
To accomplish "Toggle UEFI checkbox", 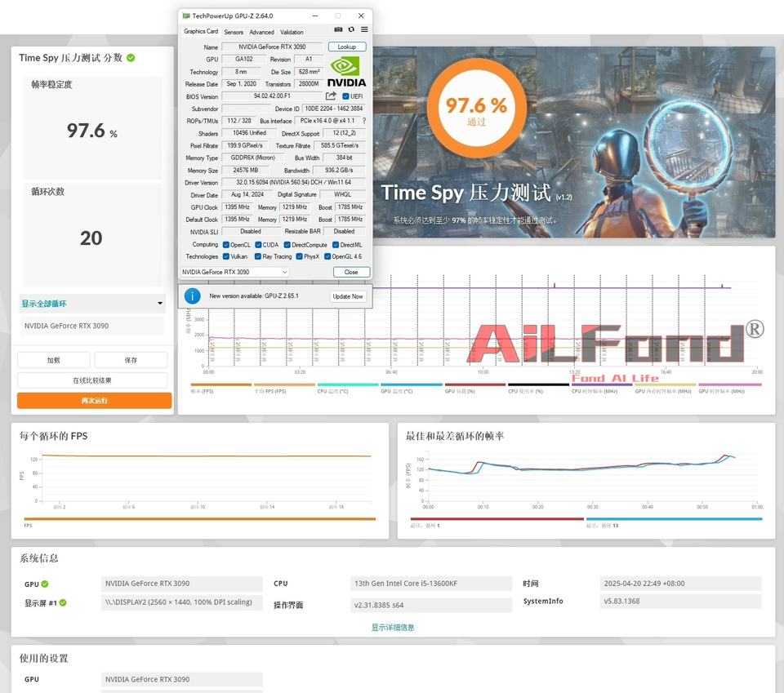I will tap(345, 96).
